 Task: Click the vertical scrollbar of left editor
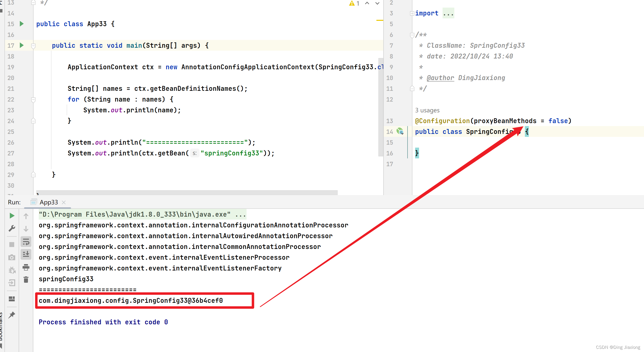pos(381,107)
